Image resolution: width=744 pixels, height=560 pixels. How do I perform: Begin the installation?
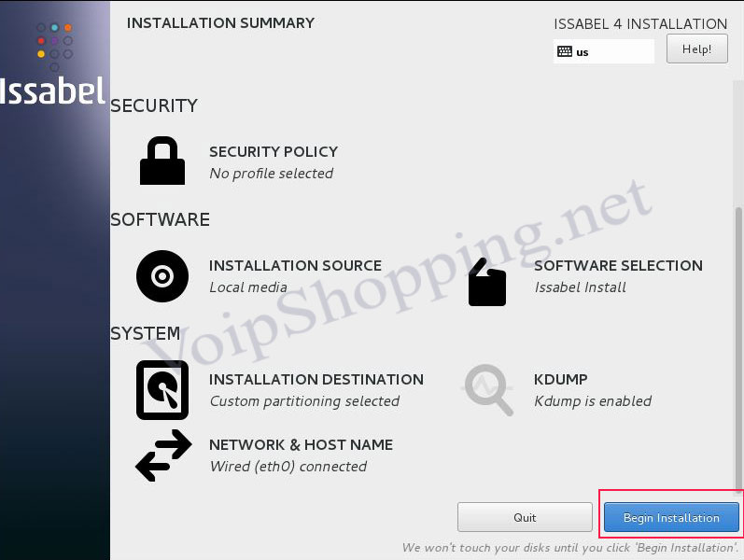(x=671, y=517)
